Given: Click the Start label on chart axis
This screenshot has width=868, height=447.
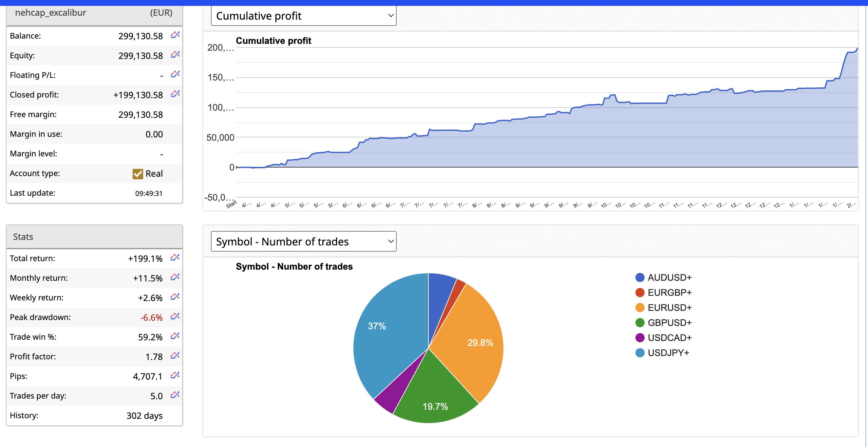Looking at the screenshot, I should click(231, 205).
